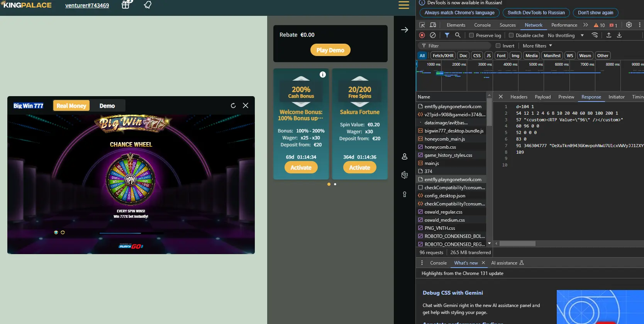Click the Play Demo button
Screen dimensions: 644x324
[330, 50]
